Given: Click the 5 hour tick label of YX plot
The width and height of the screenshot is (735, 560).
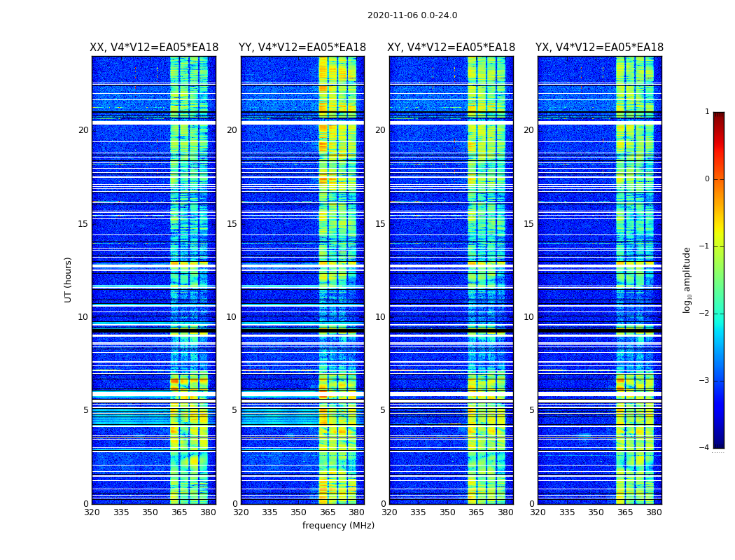Looking at the screenshot, I should [x=531, y=410].
